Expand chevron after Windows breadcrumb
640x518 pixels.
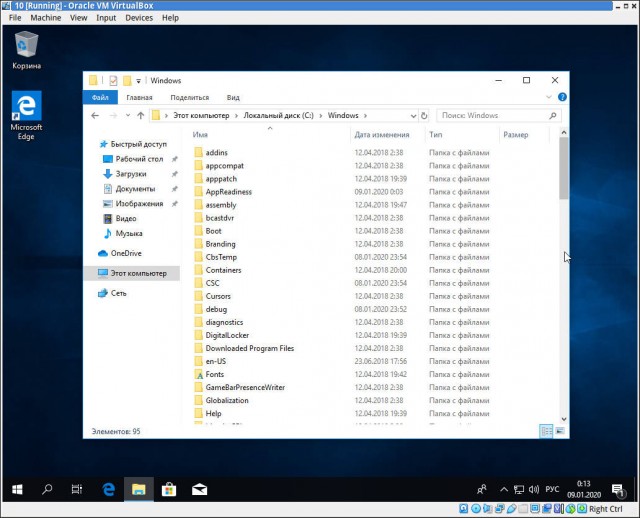tap(365, 116)
